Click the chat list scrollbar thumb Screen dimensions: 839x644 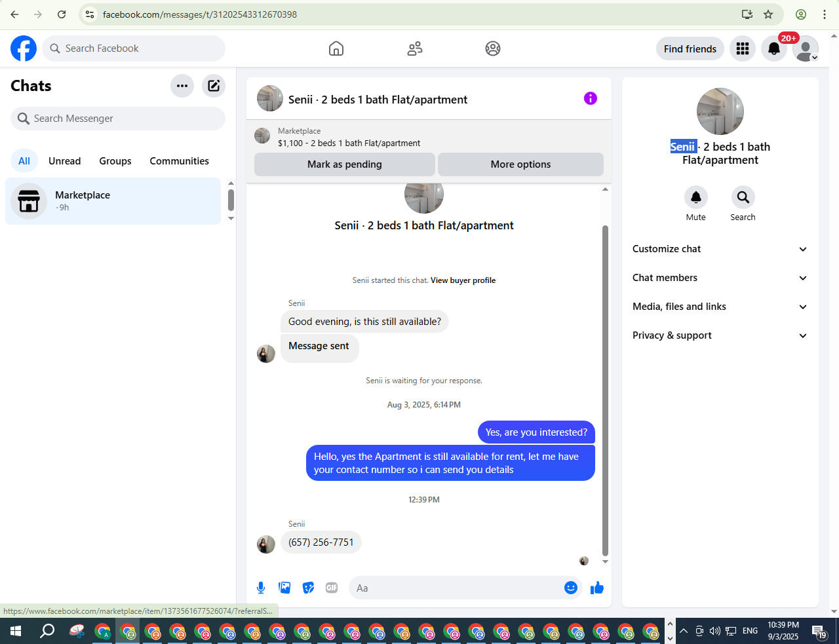click(231, 200)
